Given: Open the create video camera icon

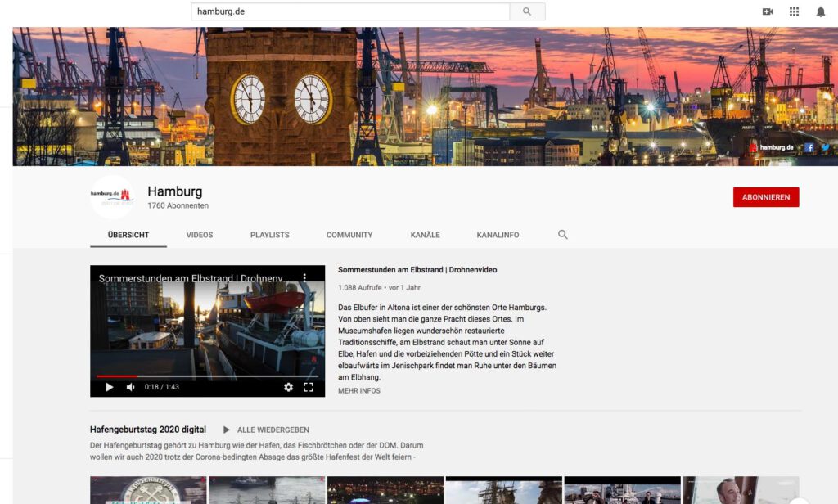Looking at the screenshot, I should 768,11.
